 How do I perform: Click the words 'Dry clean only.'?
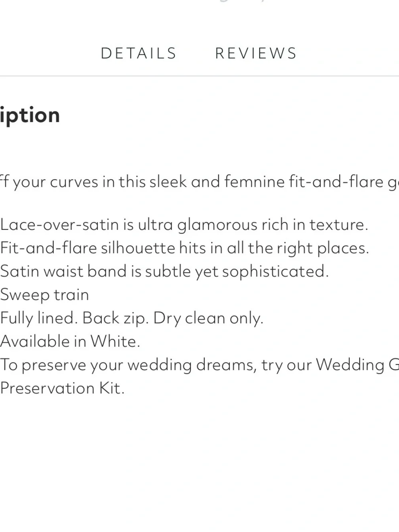[x=208, y=318]
